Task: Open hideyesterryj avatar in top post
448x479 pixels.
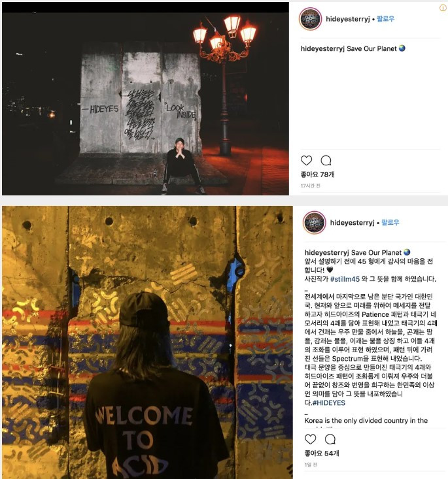Action: pos(310,19)
